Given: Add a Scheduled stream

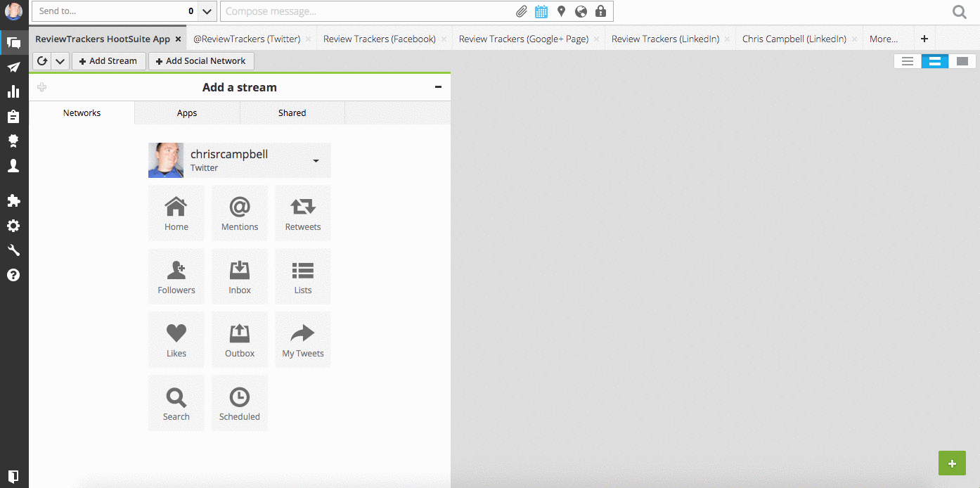Looking at the screenshot, I should pos(240,403).
